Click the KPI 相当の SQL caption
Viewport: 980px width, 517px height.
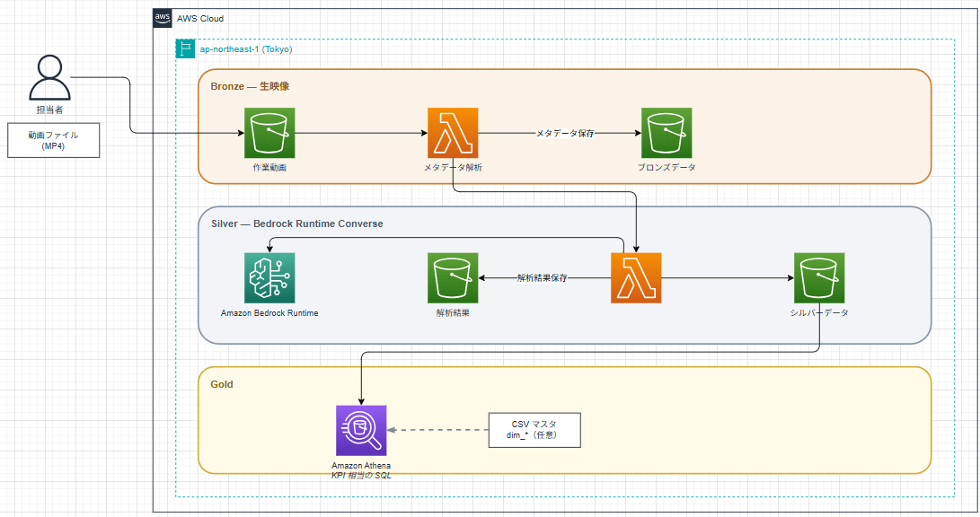361,475
